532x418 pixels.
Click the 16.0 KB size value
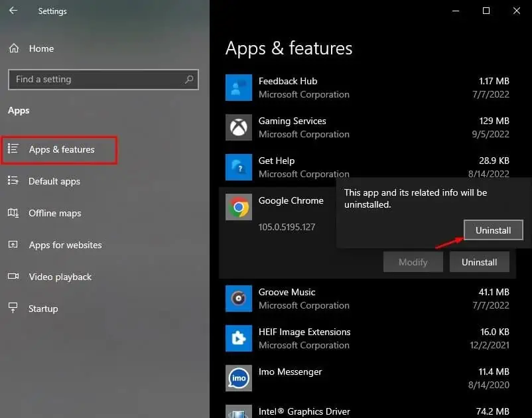pyautogui.click(x=495, y=332)
